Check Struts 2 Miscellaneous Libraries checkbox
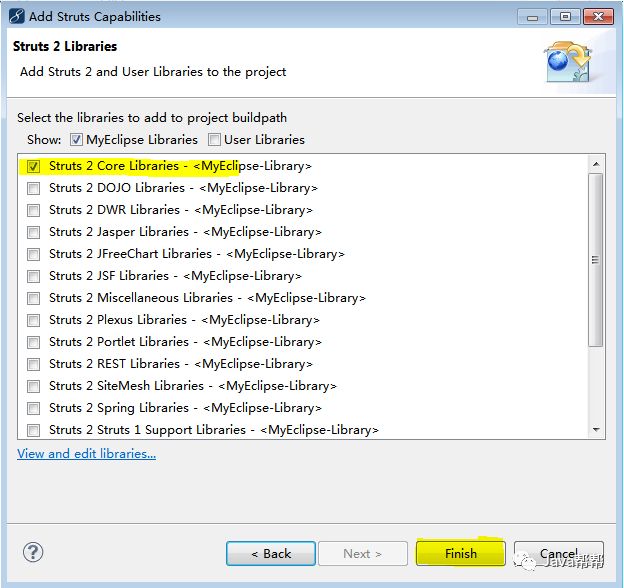624x588 pixels. pyautogui.click(x=33, y=298)
